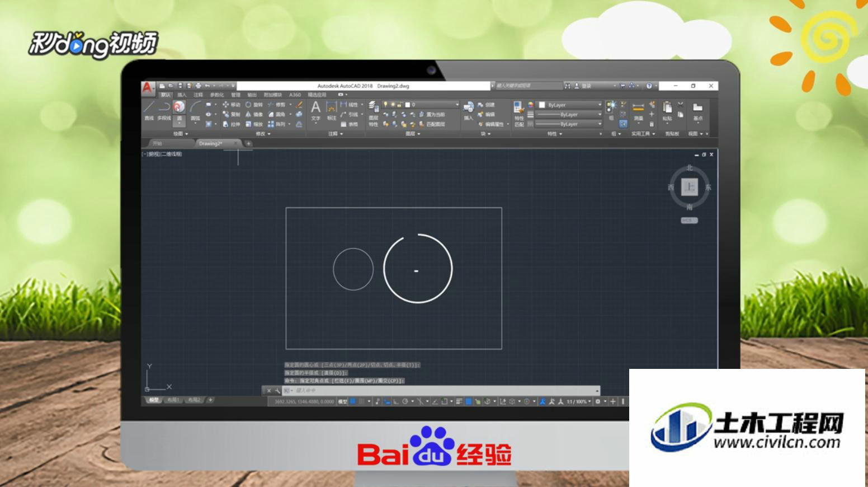The height and width of the screenshot is (487, 868).
Task: Click the Undo arrow in quick access toolbar
Action: pyautogui.click(x=207, y=86)
